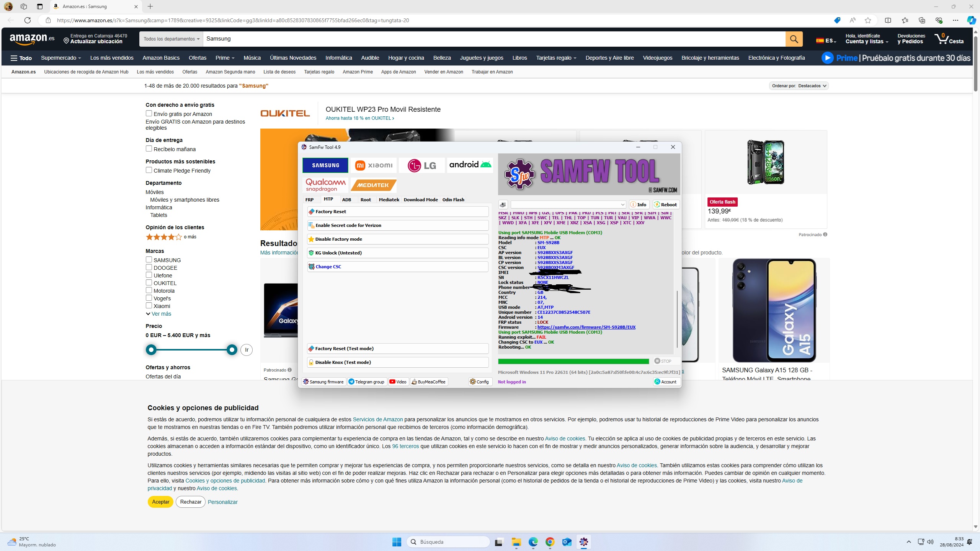Screen dimensions: 980x551
Task: Select the Xiaomi brand logo in SamFw Tool
Action: (x=373, y=165)
